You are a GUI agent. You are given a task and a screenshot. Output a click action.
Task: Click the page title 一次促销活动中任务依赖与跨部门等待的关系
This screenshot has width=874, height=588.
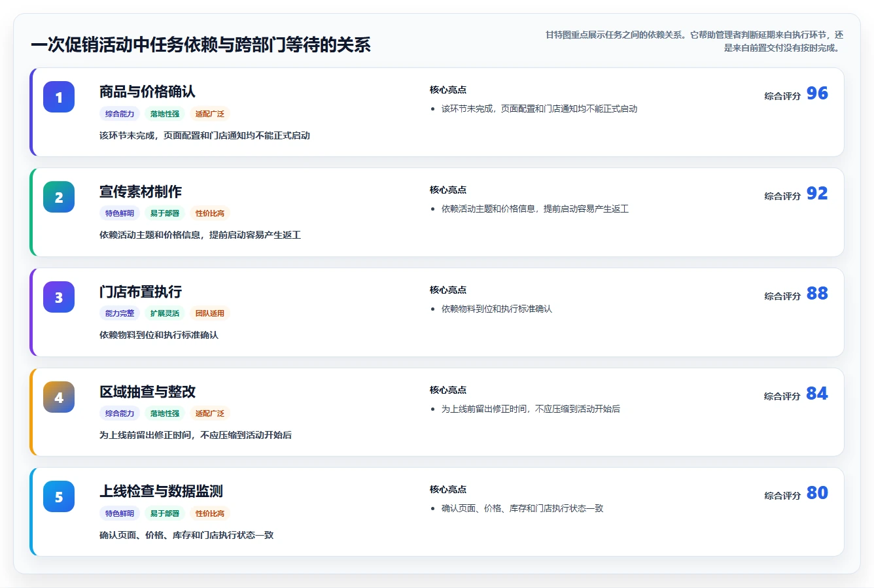pyautogui.click(x=201, y=44)
